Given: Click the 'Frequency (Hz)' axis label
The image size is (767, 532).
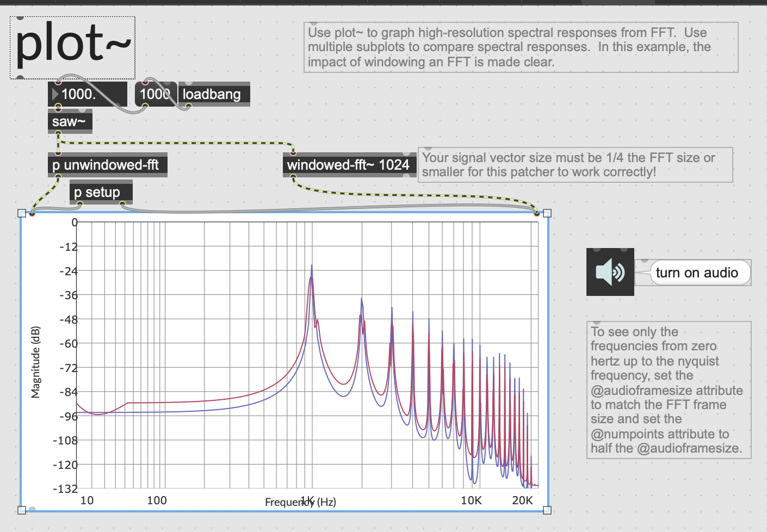Looking at the screenshot, I should coord(300,502).
